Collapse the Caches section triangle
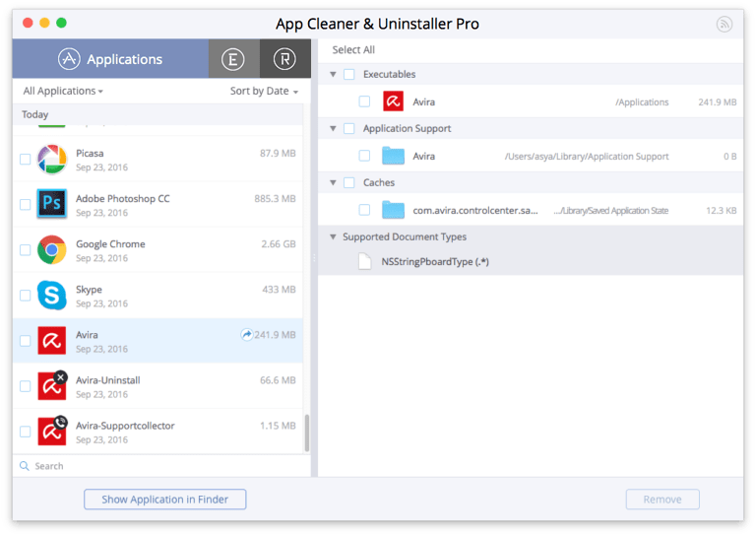Screen dimensions: 756x536 click(333, 183)
